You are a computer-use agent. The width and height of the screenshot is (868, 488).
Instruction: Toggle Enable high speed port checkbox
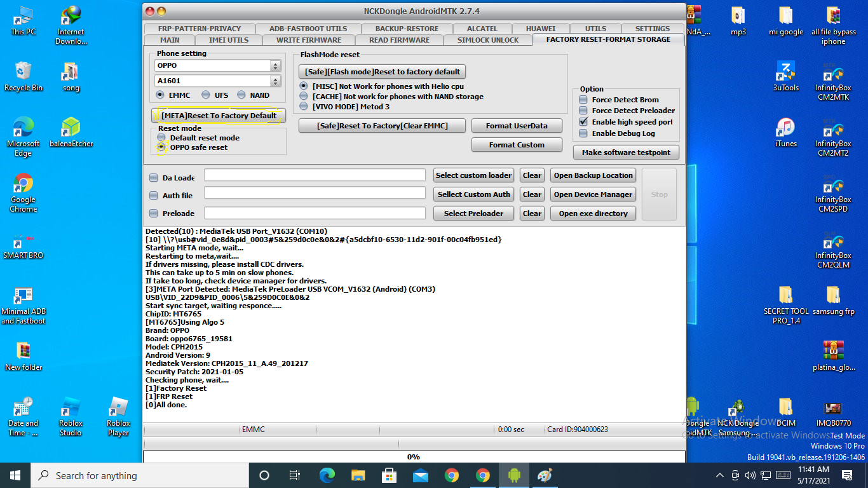coord(583,121)
